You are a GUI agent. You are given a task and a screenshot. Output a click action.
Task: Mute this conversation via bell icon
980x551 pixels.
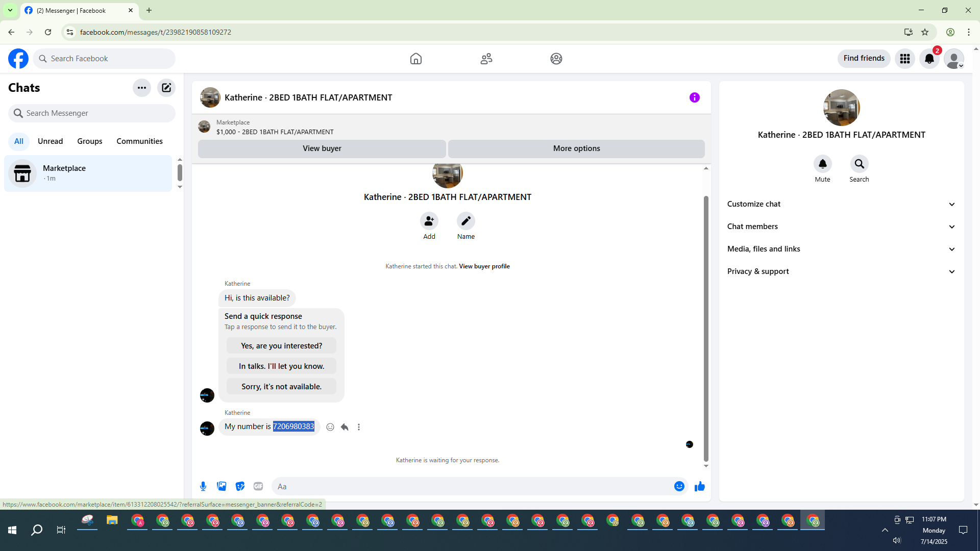822,164
